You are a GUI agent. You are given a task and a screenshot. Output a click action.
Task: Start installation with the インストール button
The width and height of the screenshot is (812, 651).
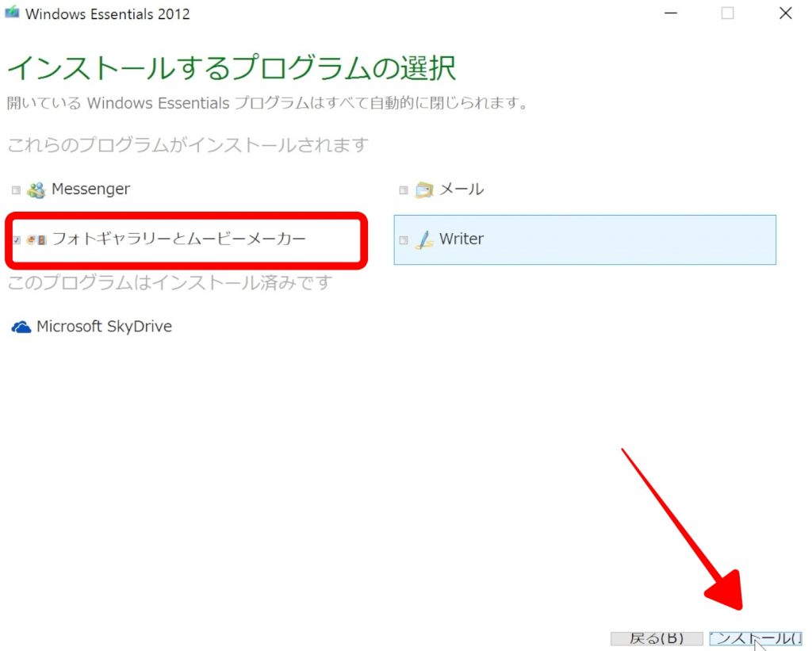coord(756,638)
